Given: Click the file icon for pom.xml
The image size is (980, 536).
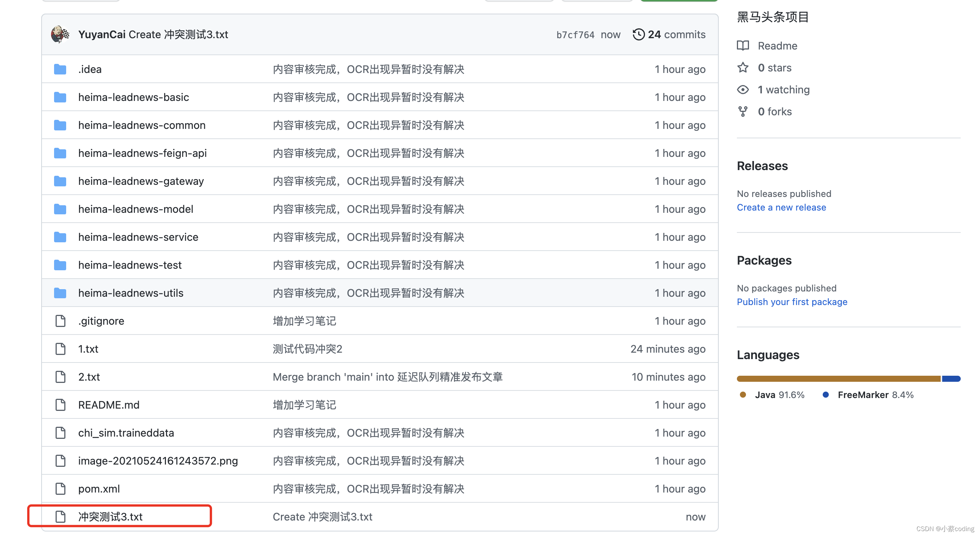Looking at the screenshot, I should [x=59, y=488].
